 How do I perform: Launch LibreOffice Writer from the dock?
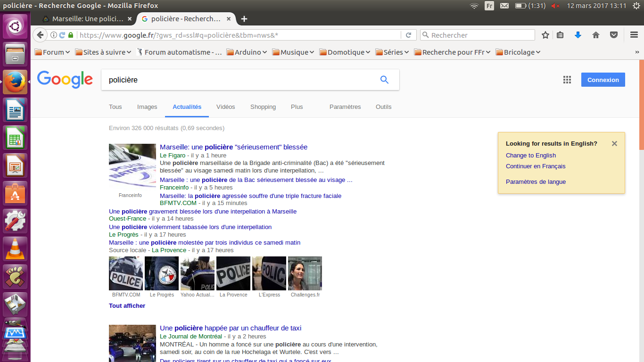(16, 110)
